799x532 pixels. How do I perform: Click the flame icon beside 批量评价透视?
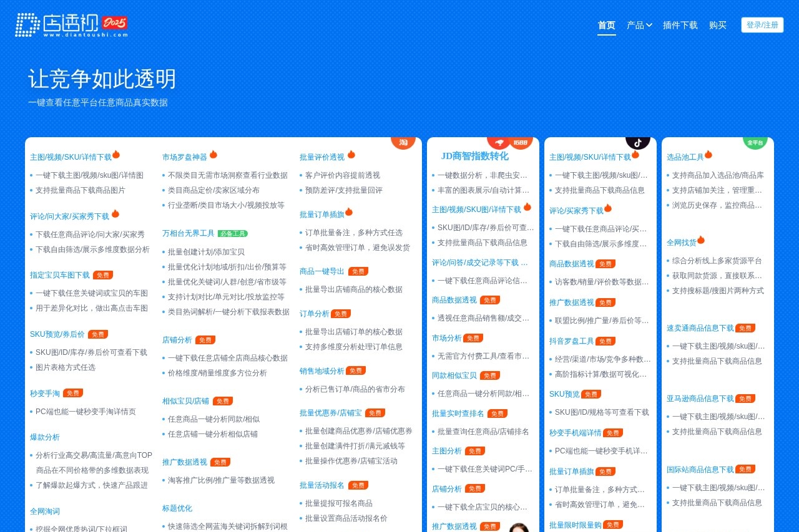pos(351,153)
